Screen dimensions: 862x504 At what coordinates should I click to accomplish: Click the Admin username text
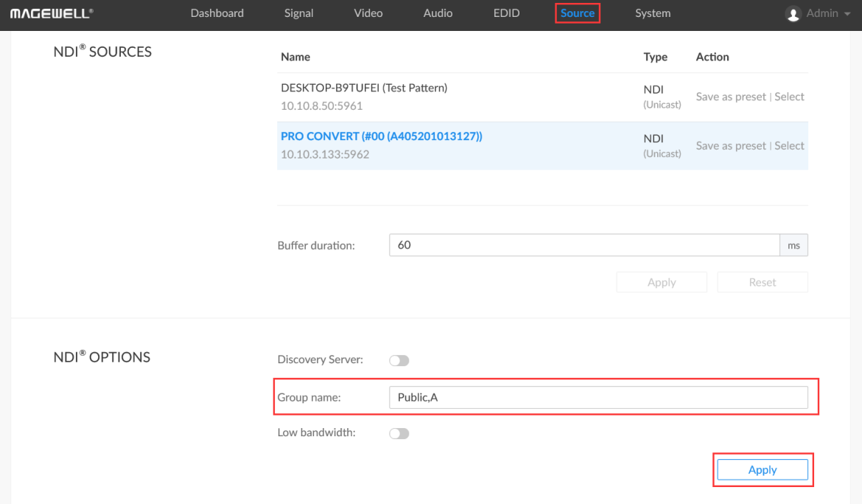pyautogui.click(x=822, y=13)
